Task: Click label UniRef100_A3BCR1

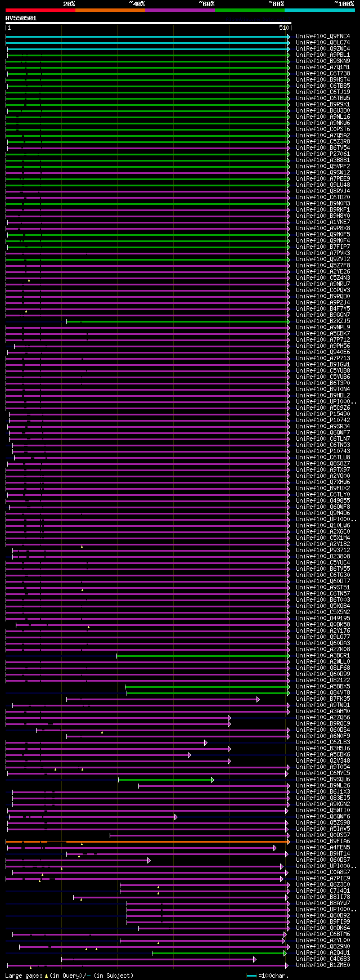Action: click(323, 656)
